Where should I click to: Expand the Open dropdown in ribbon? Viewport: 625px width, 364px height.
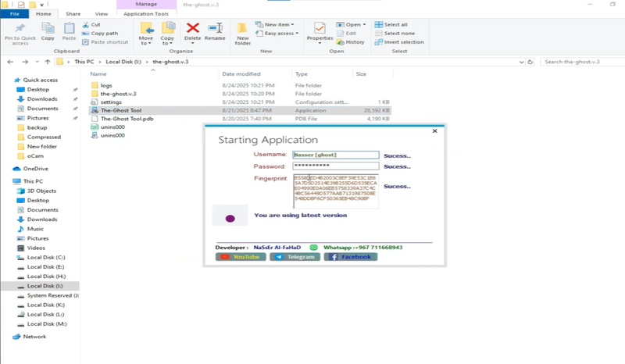(x=351, y=24)
